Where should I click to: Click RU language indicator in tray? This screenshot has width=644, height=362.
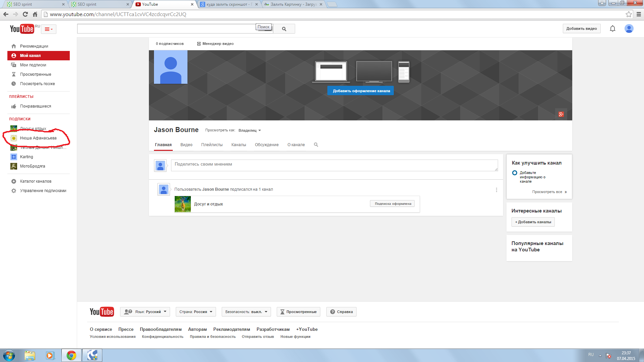click(591, 355)
